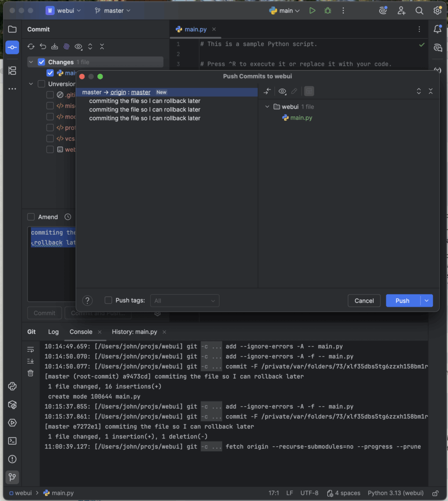Image resolution: width=448 pixels, height=501 pixels.
Task: Run the main configuration
Action: click(x=313, y=11)
